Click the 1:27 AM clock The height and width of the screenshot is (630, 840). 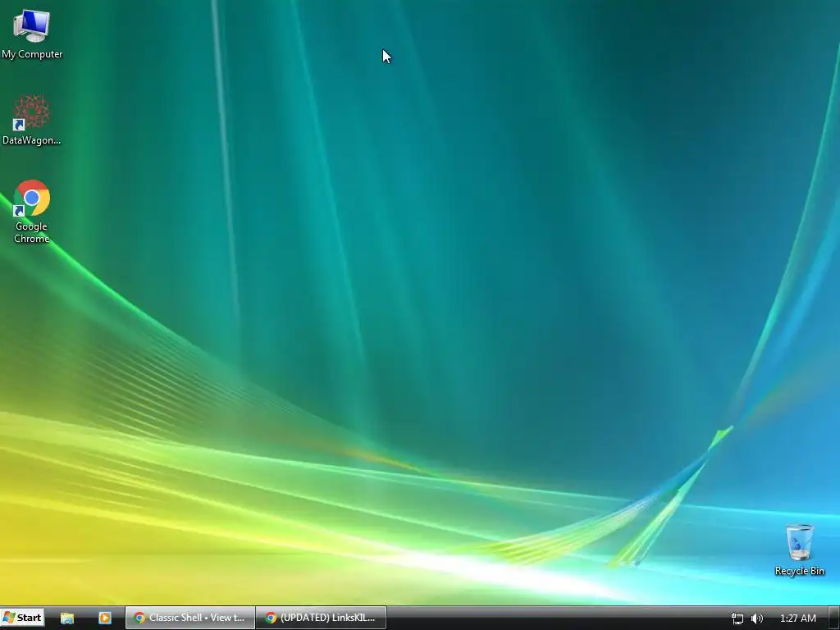pos(797,619)
